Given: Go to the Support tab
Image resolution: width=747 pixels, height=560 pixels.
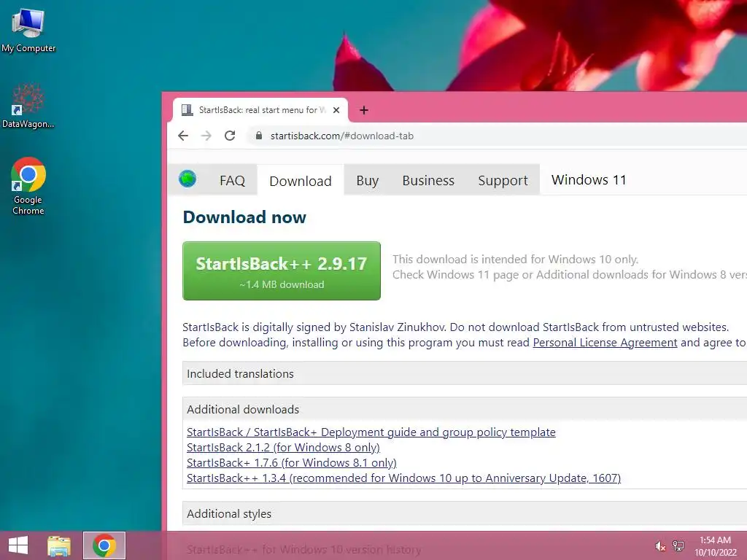Looking at the screenshot, I should point(503,181).
